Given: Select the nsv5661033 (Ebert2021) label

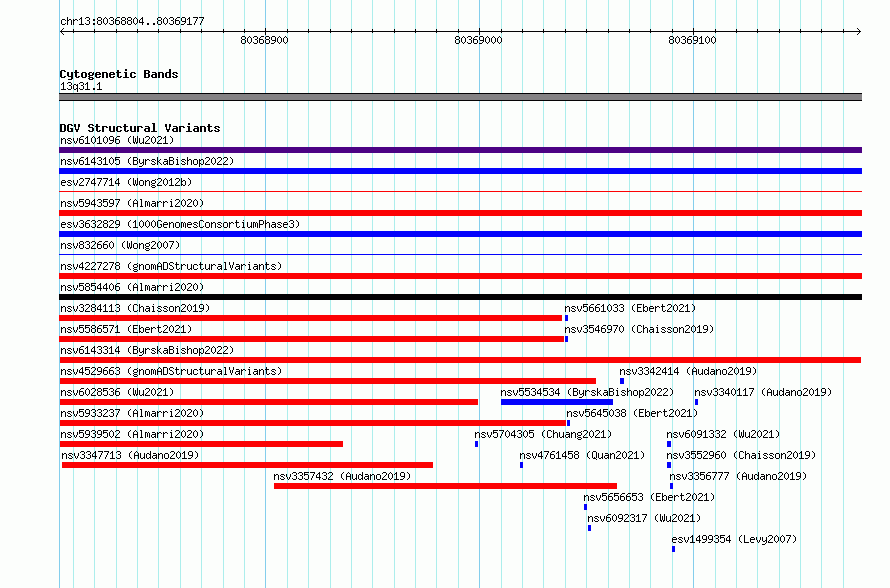Looking at the screenshot, I should click(x=630, y=308).
